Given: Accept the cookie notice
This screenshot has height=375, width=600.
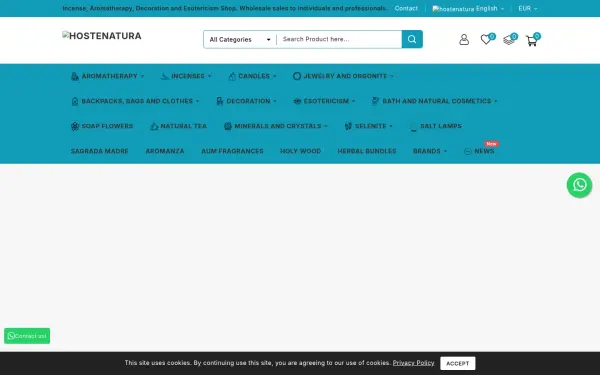Looking at the screenshot, I should [x=458, y=364].
